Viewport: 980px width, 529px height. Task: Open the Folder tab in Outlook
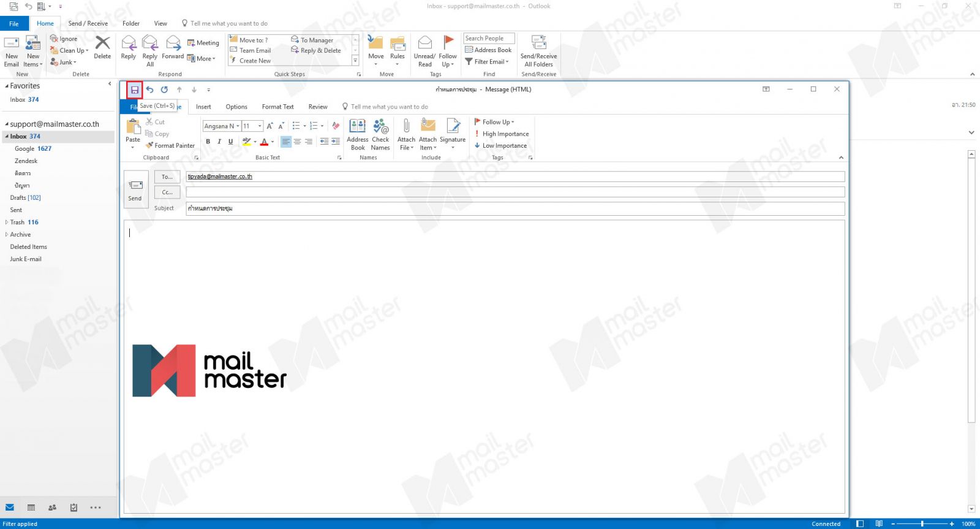pyautogui.click(x=131, y=23)
